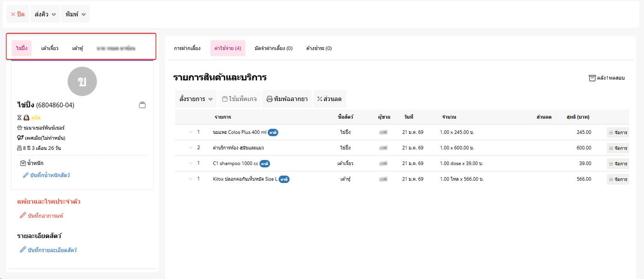Expand the ค่าบริการห้อง สุนัขและแมว row
Screen dimensions: 644x279
190,148
